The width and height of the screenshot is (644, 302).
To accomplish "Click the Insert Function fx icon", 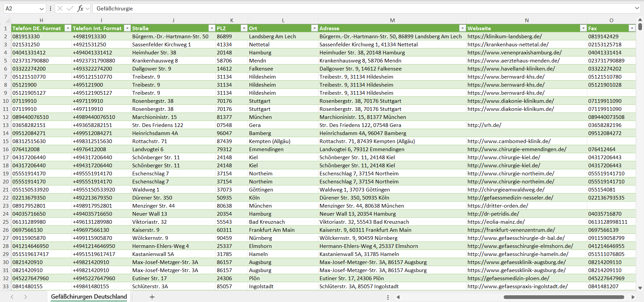I will tap(80, 8).
